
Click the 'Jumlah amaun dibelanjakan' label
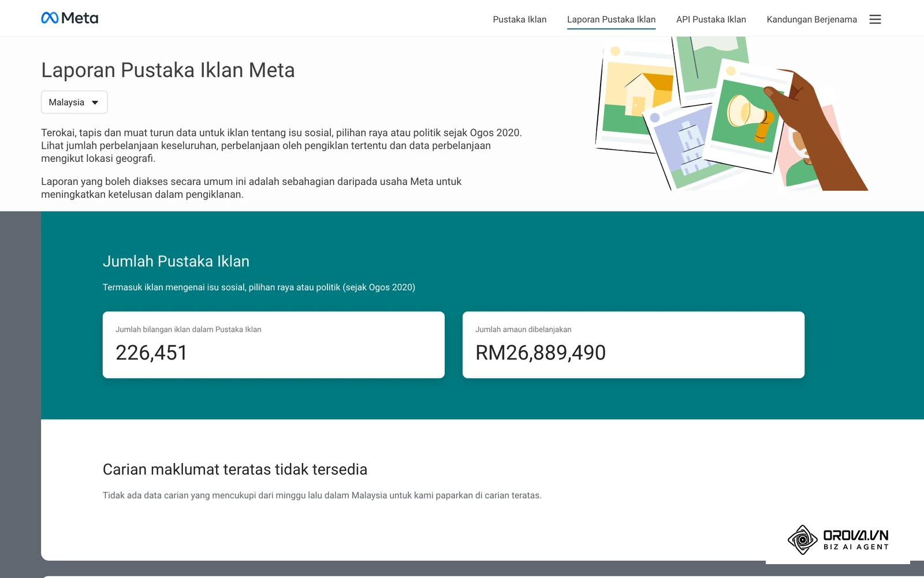click(523, 329)
